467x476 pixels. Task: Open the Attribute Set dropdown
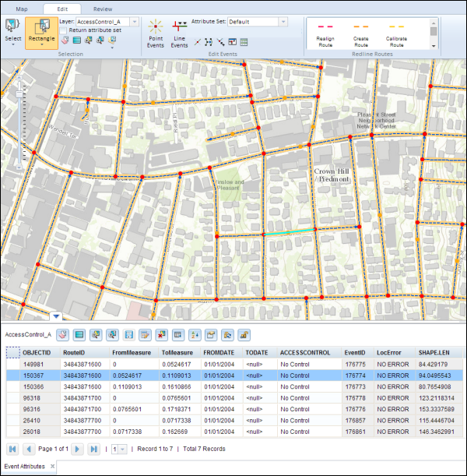click(x=281, y=21)
